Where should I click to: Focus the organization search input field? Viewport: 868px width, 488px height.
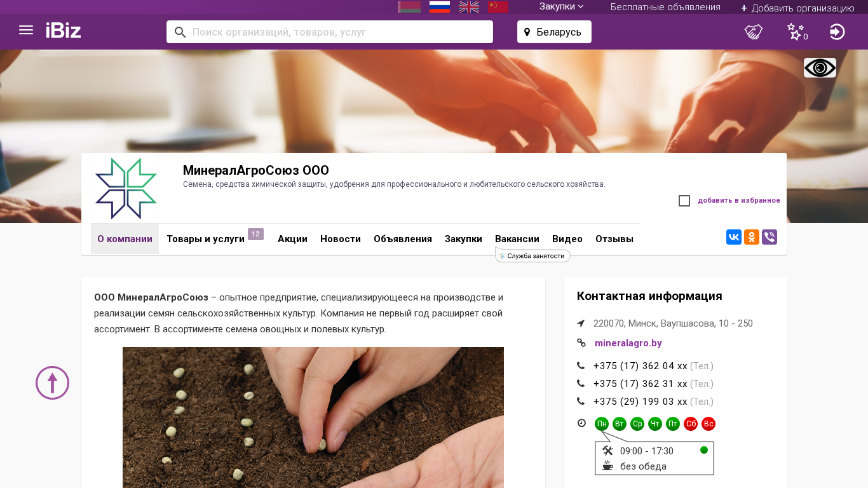pos(330,32)
